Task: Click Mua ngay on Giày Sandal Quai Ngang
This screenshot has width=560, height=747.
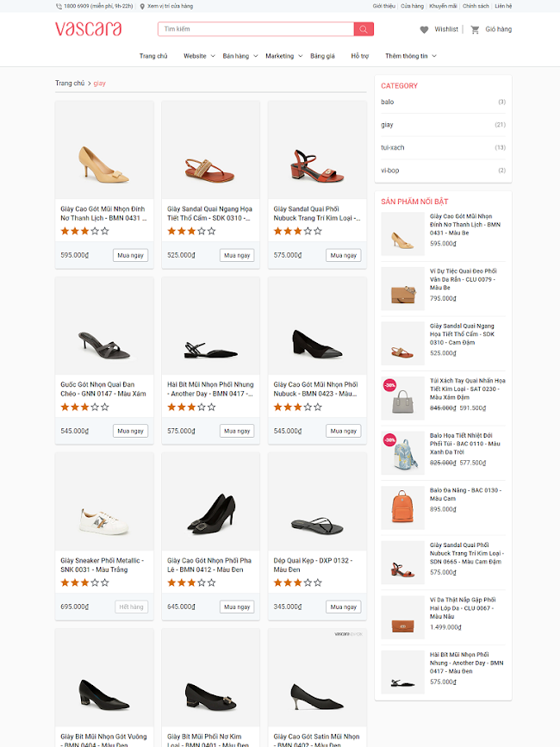Action: click(236, 255)
